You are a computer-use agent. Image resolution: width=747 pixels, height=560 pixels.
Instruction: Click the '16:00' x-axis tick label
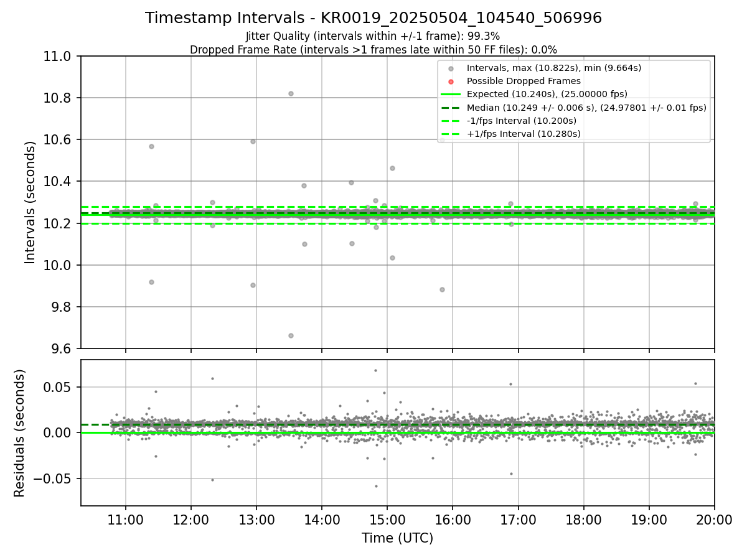[x=453, y=520]
